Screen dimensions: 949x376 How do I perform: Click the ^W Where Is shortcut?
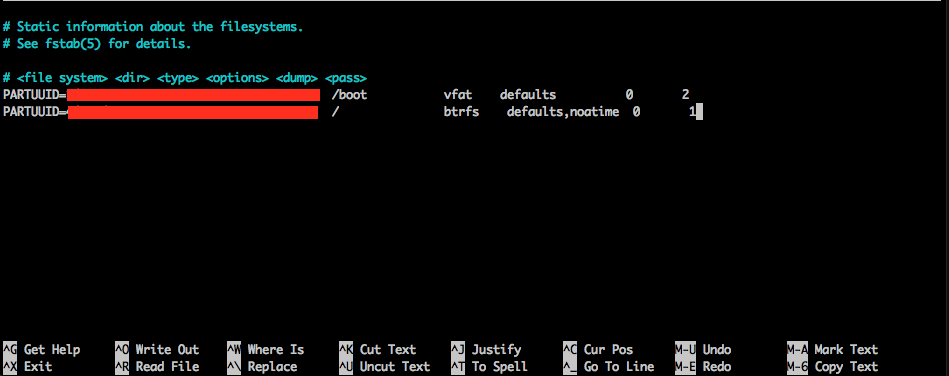[266, 349]
